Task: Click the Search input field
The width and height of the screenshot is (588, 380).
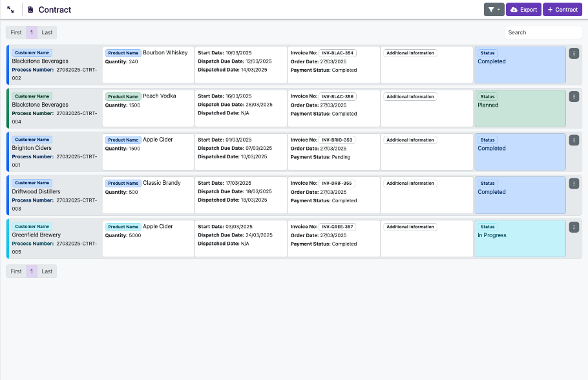Action: click(x=543, y=32)
